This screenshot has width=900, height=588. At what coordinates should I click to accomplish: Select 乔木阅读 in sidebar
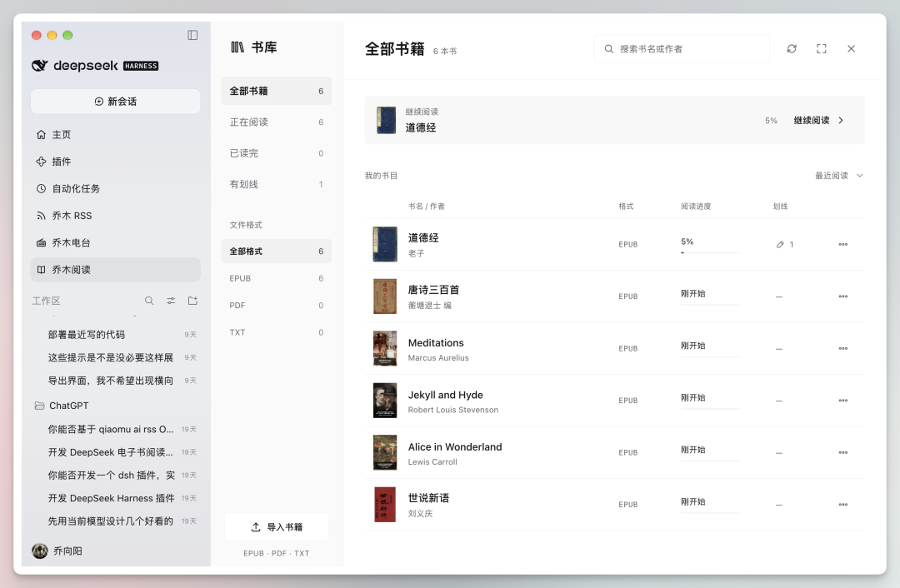tap(115, 270)
